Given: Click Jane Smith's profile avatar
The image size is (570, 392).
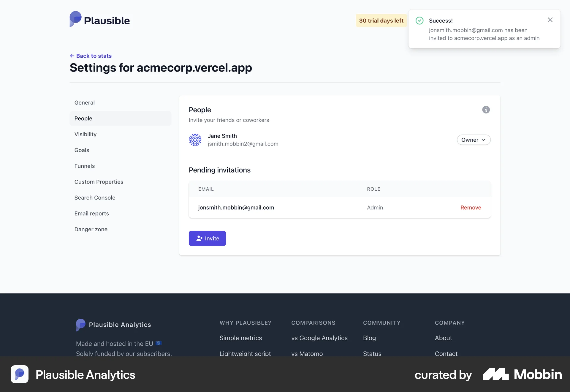Looking at the screenshot, I should [x=195, y=140].
